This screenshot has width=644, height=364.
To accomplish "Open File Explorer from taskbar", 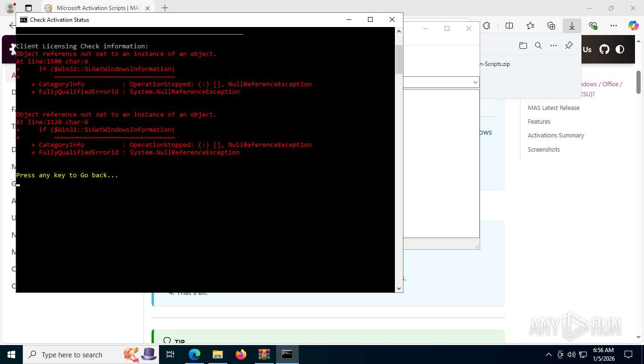I will 217,355.
